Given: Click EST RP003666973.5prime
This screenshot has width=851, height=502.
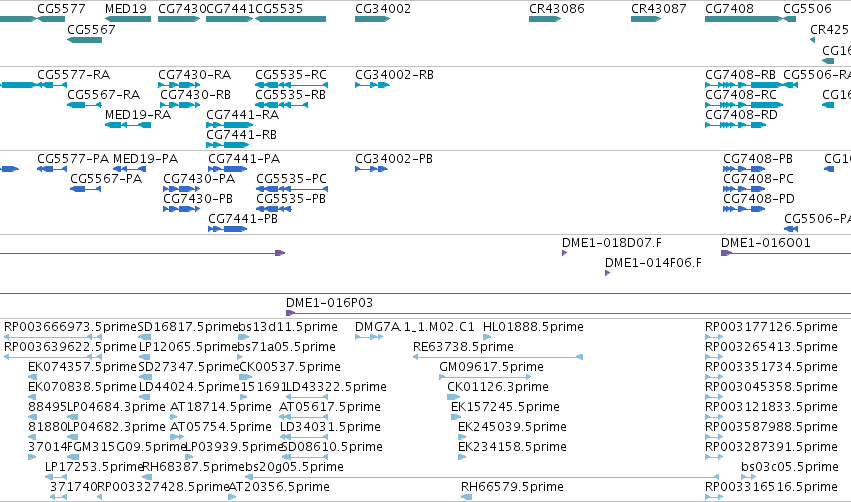Looking at the screenshot, I should (x=53, y=337).
